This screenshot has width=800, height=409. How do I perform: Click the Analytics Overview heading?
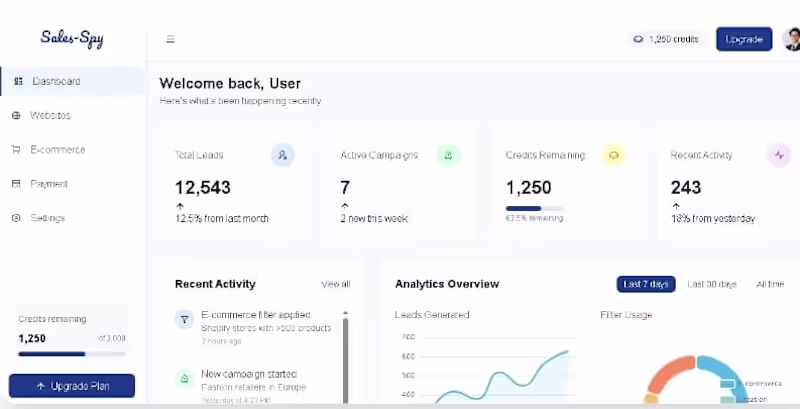click(x=447, y=284)
